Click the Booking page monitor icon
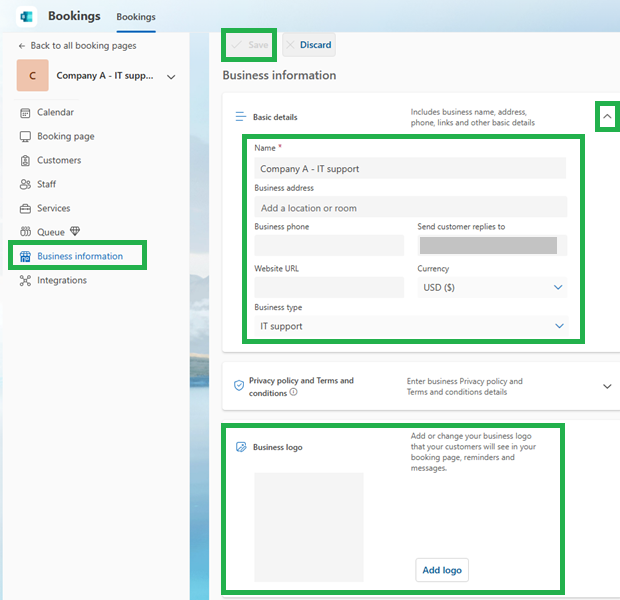Viewport: 620px width, 600px height. pyautogui.click(x=25, y=136)
